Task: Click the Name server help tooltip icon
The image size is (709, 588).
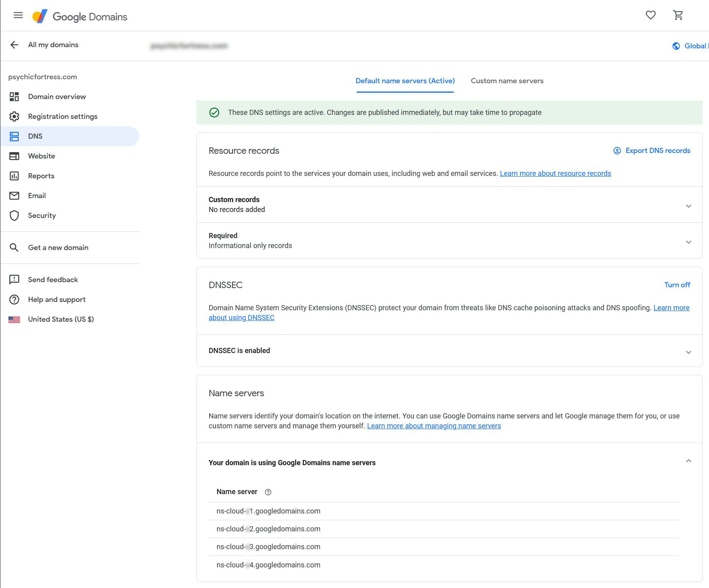Action: pos(268,492)
